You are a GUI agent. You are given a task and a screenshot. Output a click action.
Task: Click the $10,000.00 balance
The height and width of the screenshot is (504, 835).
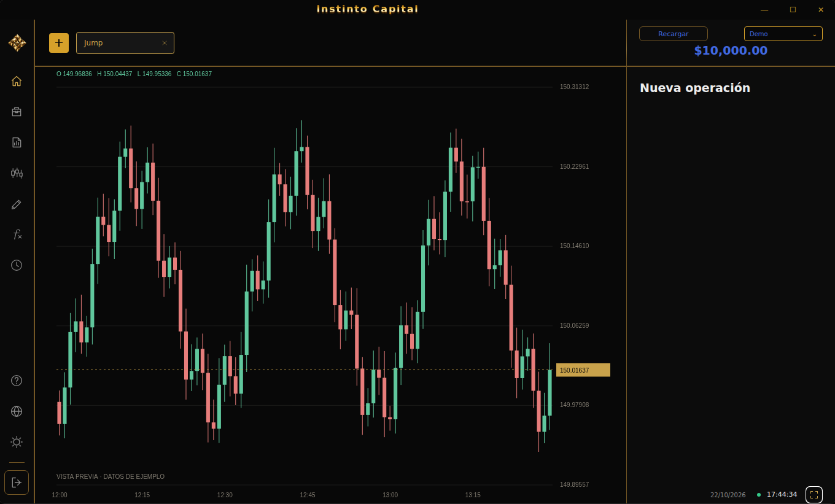pos(731,50)
